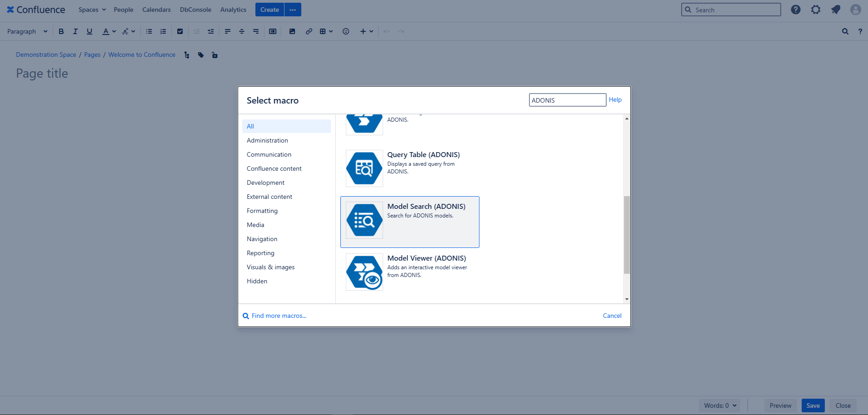
Task: Open the Paragraph style dropdown
Action: tap(27, 31)
